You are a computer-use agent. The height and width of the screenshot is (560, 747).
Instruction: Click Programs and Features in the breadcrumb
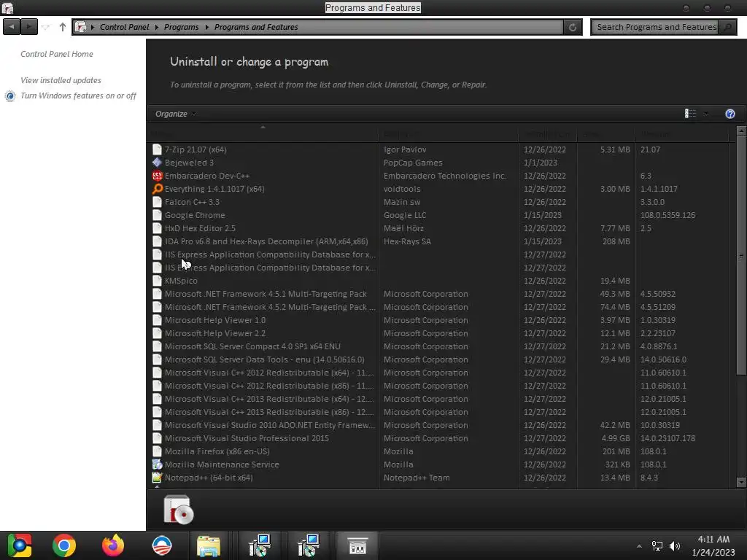pos(256,27)
